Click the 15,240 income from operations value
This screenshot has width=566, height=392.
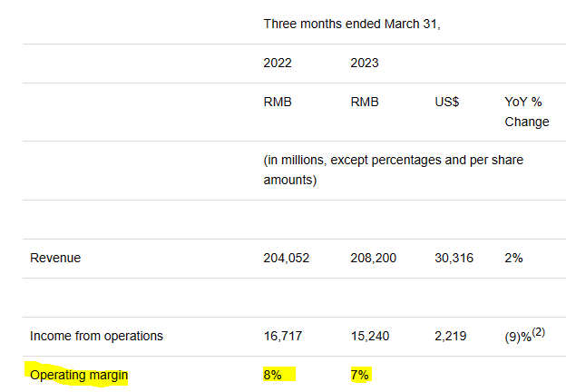(x=370, y=336)
